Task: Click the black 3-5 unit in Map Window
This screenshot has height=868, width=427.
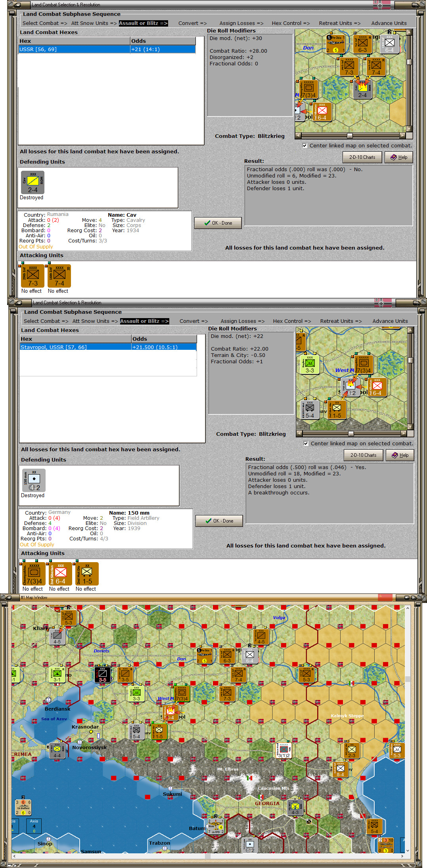Action: (102, 674)
